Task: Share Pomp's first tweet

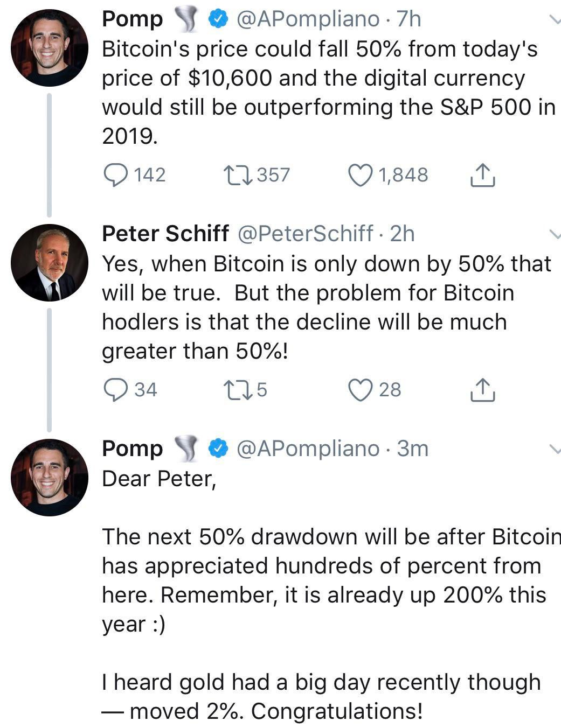Action: point(482,175)
